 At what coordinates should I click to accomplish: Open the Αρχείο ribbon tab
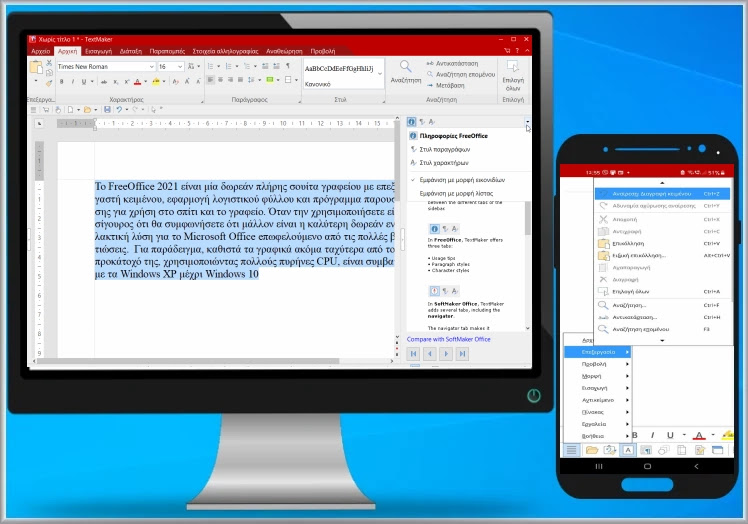coord(41,52)
